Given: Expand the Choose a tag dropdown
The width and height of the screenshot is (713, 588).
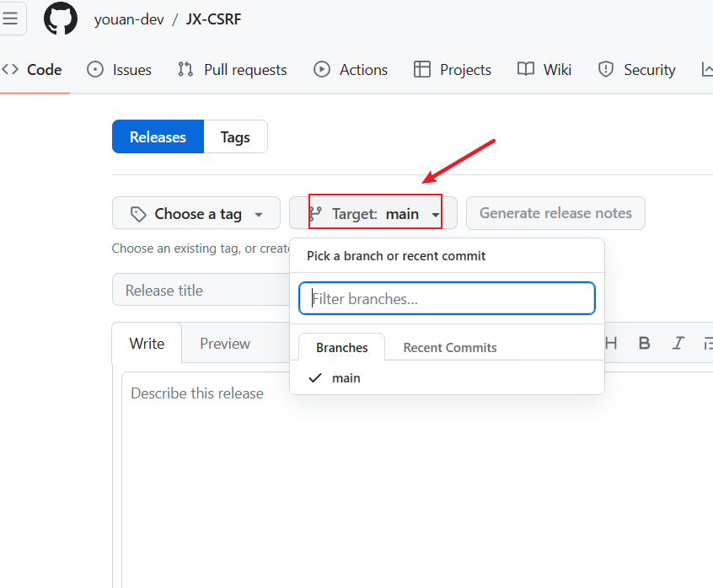Looking at the screenshot, I should point(197,214).
